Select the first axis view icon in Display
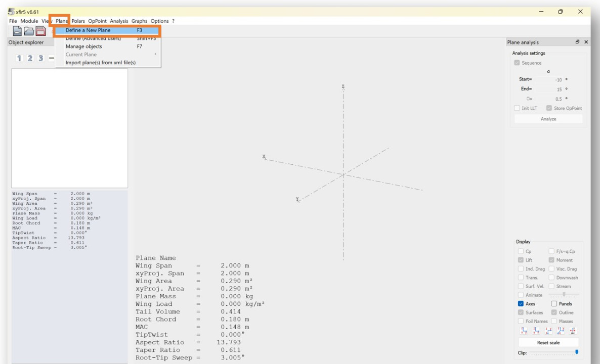The image size is (600, 364). 524,331
